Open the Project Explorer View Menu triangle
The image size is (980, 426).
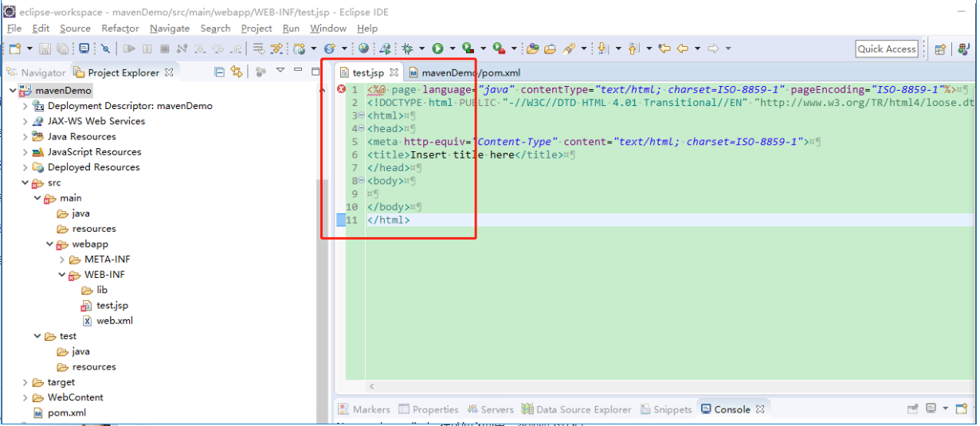pos(280,71)
